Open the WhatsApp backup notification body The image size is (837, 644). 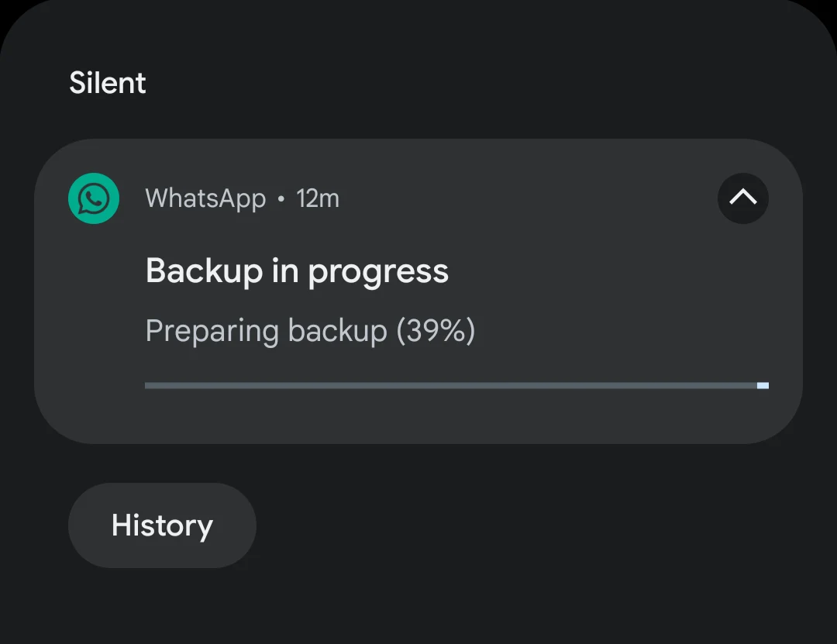(418, 302)
